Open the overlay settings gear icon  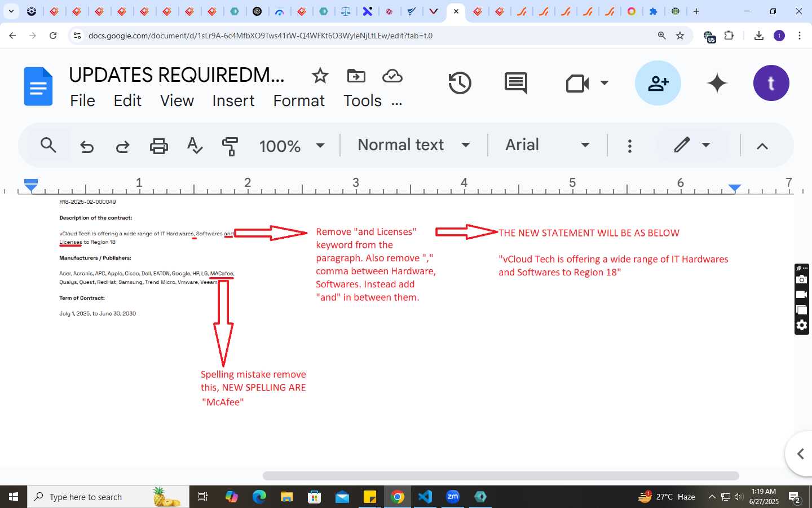802,325
